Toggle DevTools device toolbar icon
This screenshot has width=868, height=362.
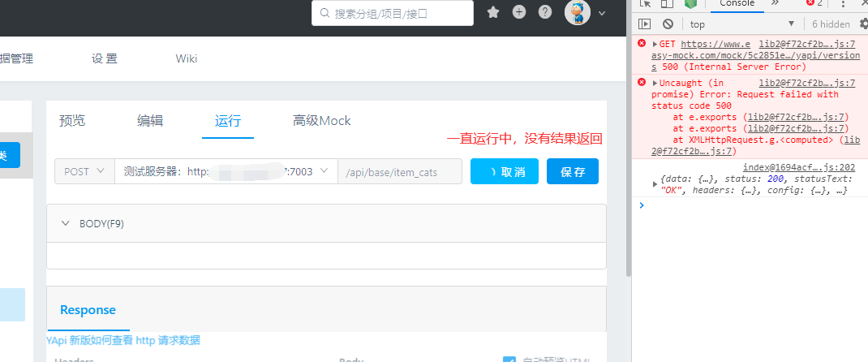667,3
